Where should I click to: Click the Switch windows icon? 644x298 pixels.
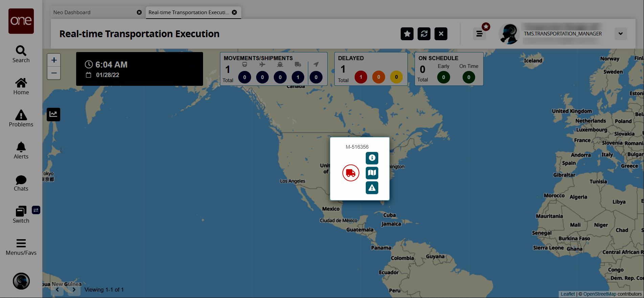coord(21,215)
